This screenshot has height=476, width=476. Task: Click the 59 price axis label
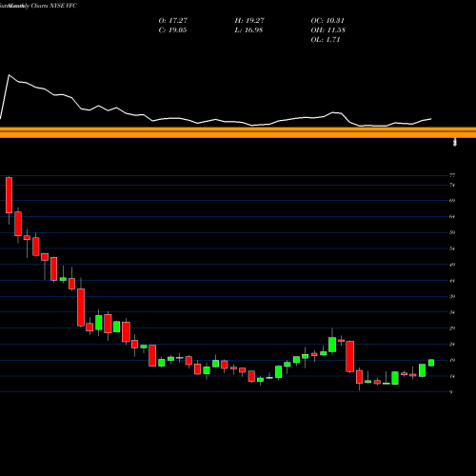[x=452, y=232]
